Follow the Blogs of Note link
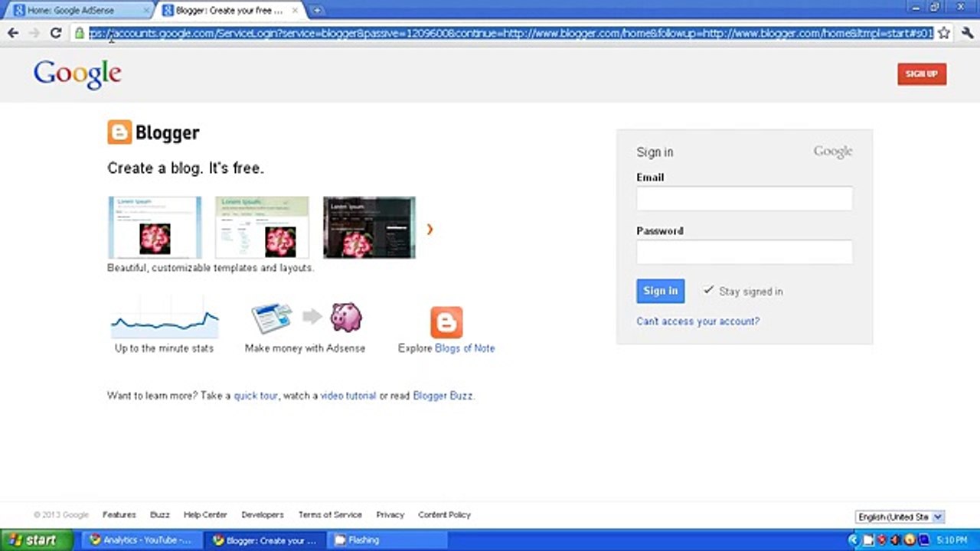This screenshot has width=980, height=551. click(x=465, y=348)
